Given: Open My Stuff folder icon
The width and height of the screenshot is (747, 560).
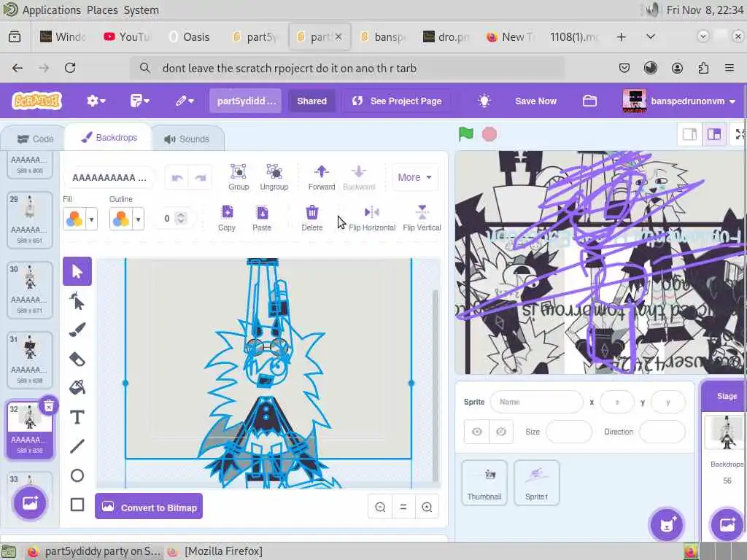Looking at the screenshot, I should click(x=589, y=101).
